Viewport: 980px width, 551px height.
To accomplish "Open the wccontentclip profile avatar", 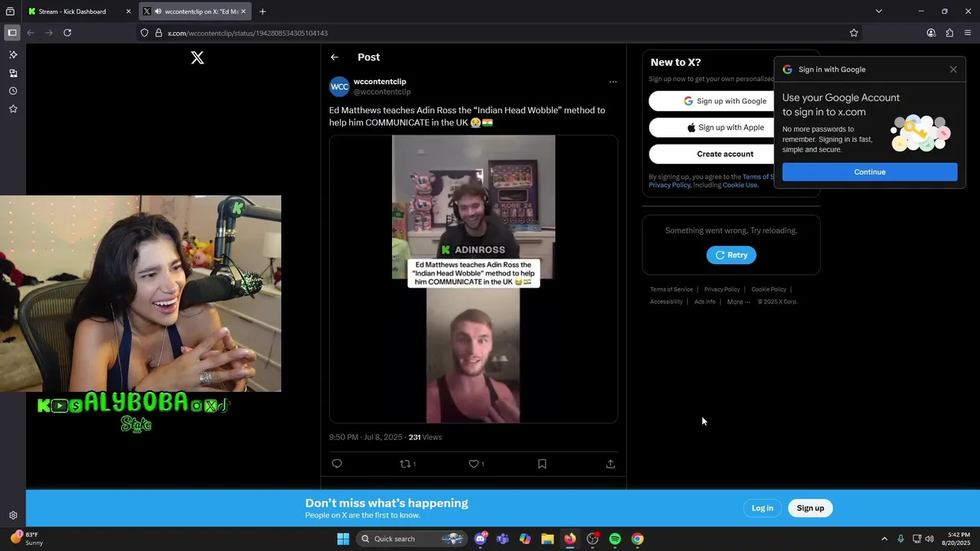I will pos(339,86).
